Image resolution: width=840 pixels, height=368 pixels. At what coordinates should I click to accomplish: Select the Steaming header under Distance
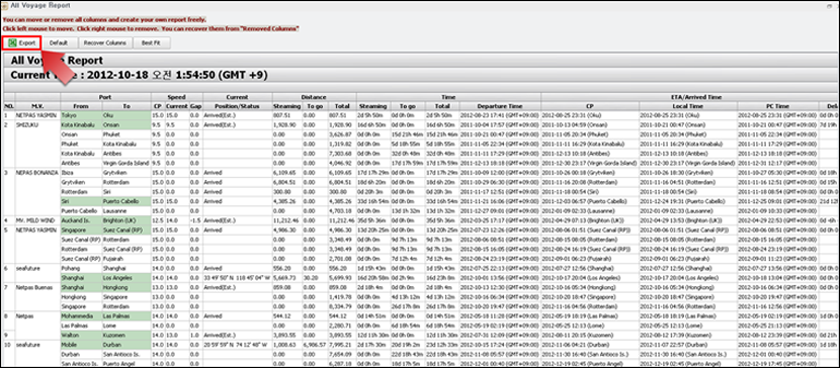click(287, 106)
